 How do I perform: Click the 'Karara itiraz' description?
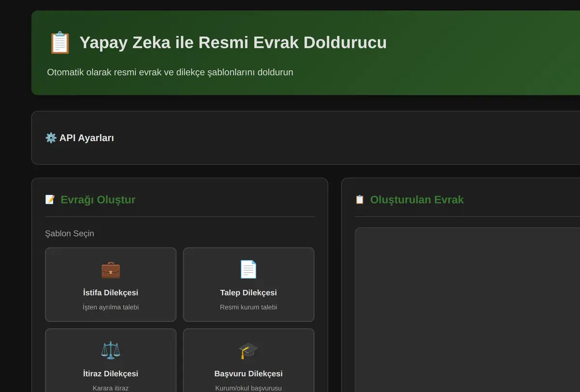[x=111, y=388]
